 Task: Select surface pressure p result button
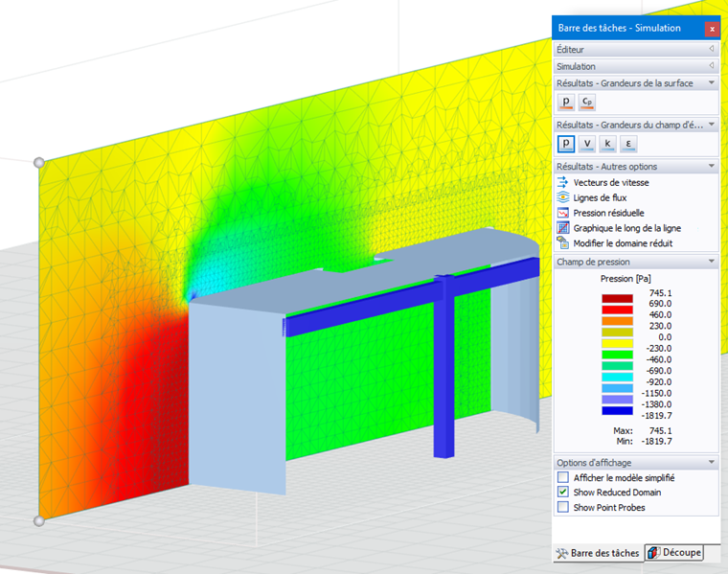(x=565, y=103)
